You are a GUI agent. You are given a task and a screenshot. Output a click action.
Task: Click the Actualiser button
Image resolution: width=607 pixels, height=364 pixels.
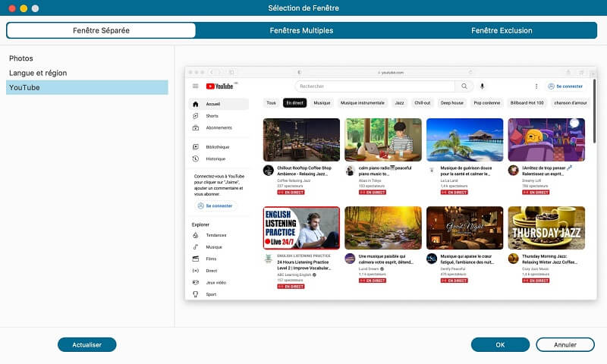pyautogui.click(x=86, y=344)
